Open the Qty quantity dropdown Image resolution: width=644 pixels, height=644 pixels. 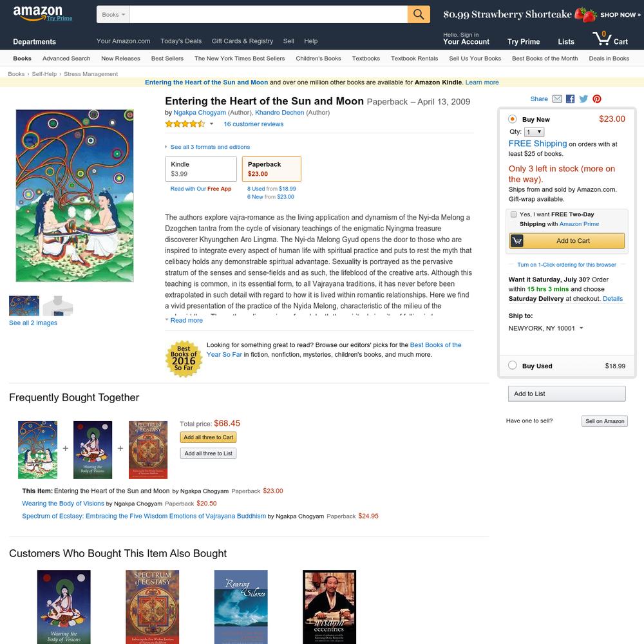tap(535, 132)
